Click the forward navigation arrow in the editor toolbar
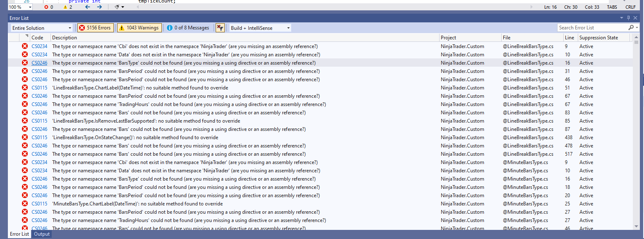The image size is (644, 239). point(99,7)
